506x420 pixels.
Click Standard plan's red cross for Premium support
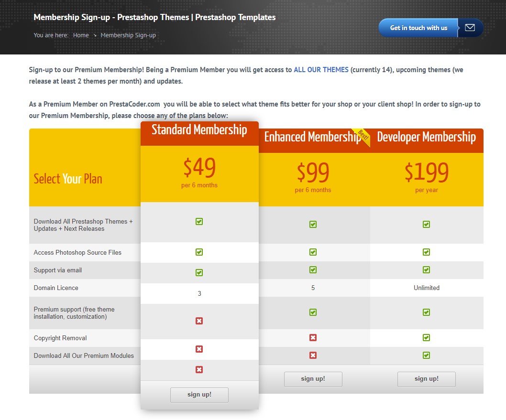[199, 321]
